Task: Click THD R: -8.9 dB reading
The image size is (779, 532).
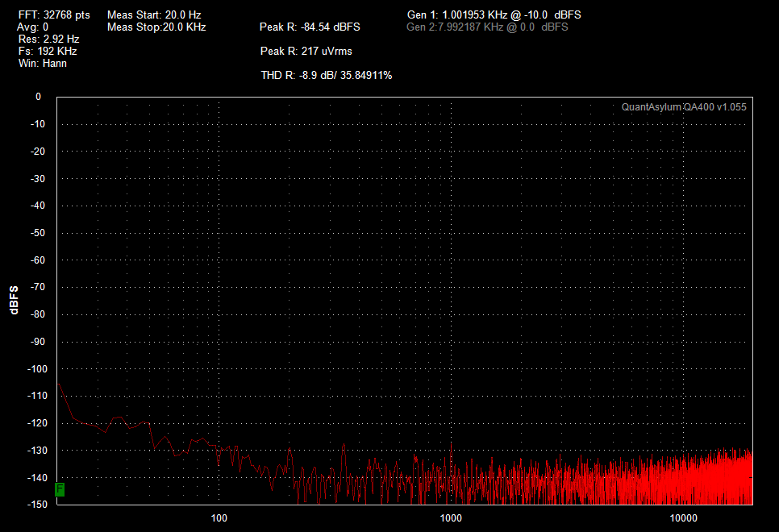Action: [x=327, y=75]
